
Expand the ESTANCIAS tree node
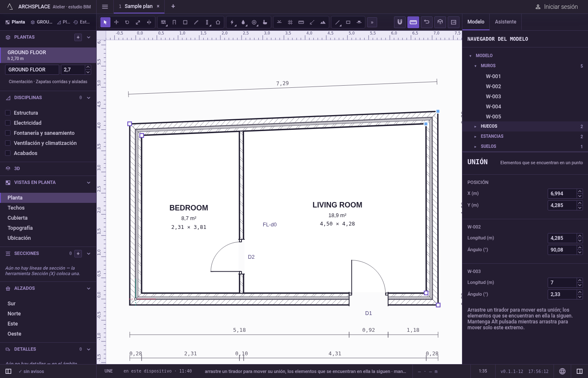[x=475, y=136]
